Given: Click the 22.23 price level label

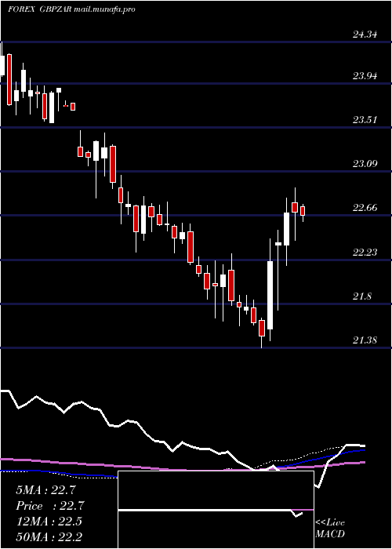Looking at the screenshot, I should pyautogui.click(x=365, y=252).
